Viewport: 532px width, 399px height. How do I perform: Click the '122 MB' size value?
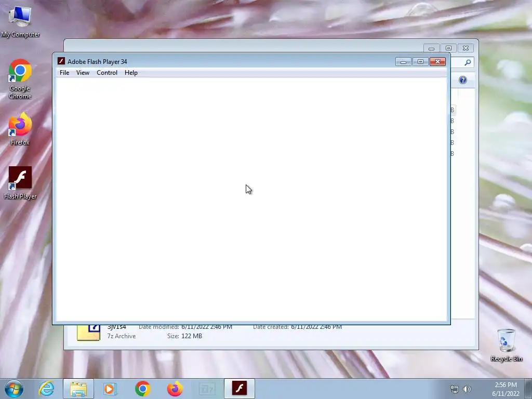point(192,336)
